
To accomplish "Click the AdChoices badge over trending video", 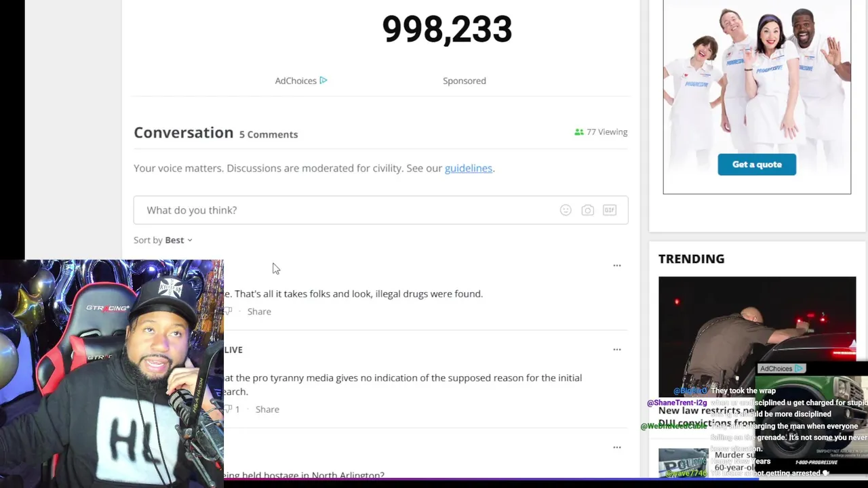I will 781,369.
